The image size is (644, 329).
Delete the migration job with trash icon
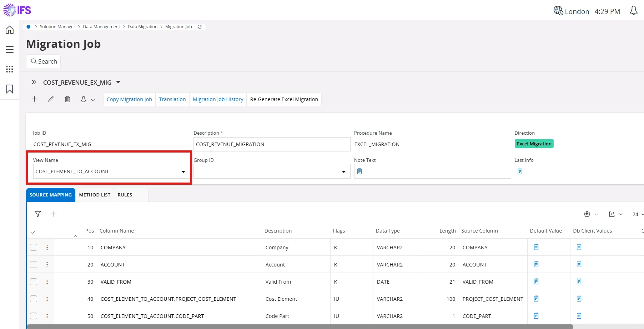(x=67, y=99)
